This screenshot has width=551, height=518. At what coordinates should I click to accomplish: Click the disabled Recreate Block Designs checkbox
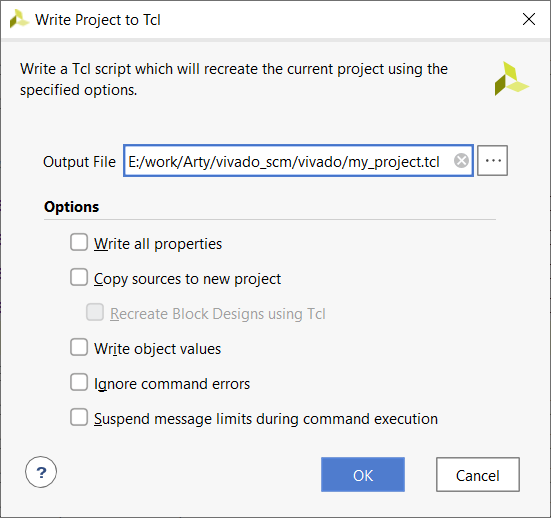[x=95, y=312]
